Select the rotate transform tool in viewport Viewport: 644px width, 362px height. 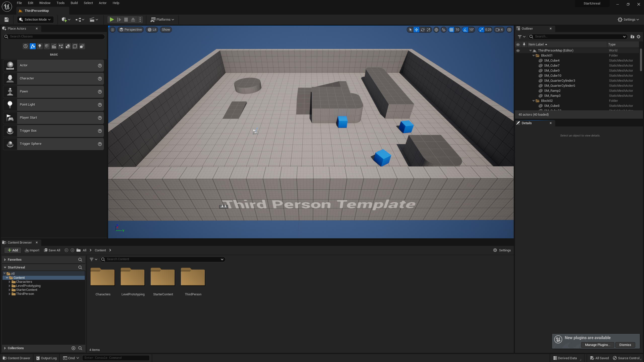[x=423, y=30]
